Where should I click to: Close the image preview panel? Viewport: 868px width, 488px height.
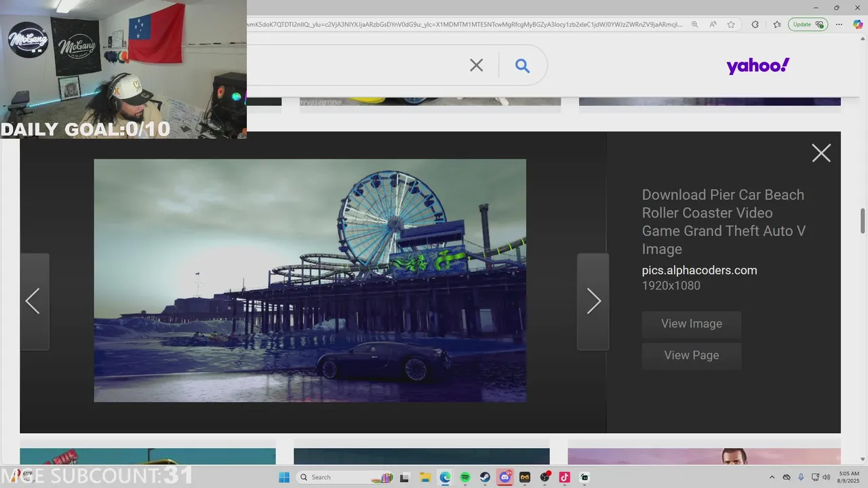click(821, 153)
